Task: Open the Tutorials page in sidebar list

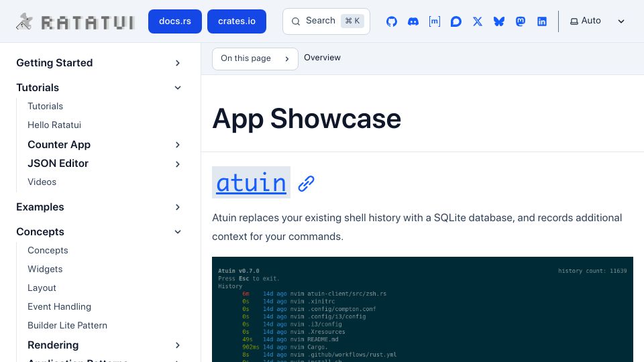Action: point(45,107)
